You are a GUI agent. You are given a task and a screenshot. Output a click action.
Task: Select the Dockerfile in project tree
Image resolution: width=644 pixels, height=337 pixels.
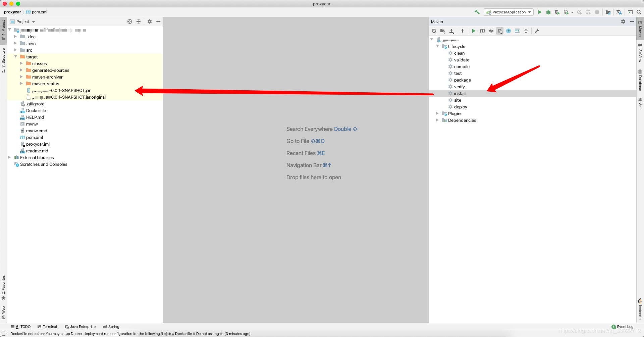(x=36, y=110)
